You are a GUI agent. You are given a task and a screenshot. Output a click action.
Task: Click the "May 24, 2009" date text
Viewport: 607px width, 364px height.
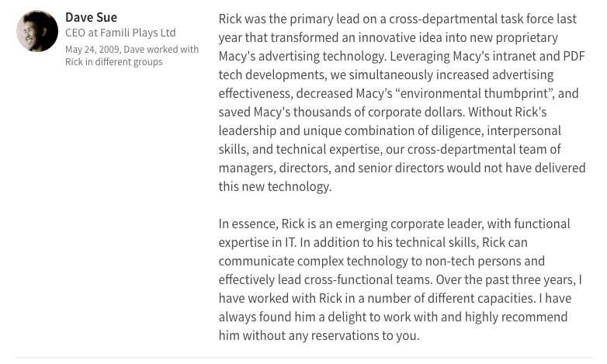tap(92, 49)
